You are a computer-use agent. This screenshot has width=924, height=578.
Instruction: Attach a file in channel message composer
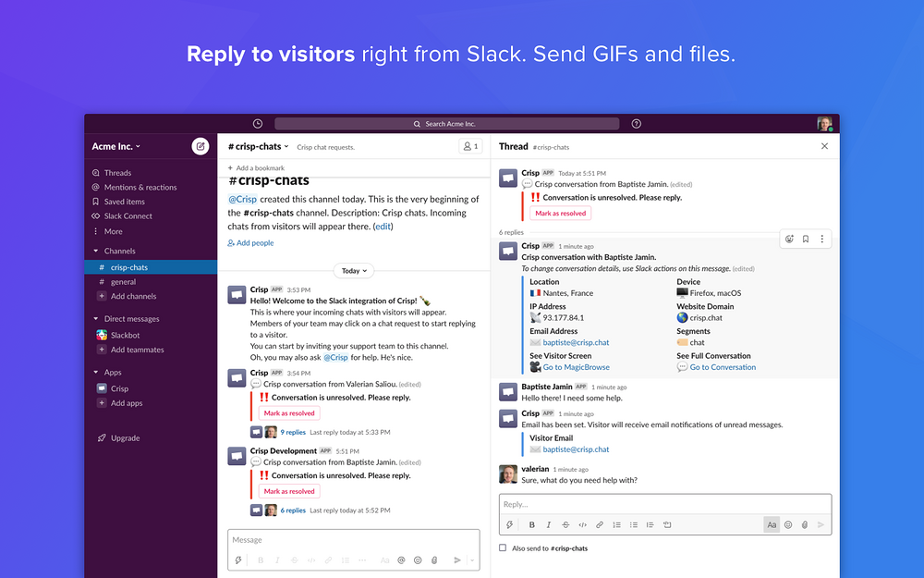pyautogui.click(x=434, y=560)
